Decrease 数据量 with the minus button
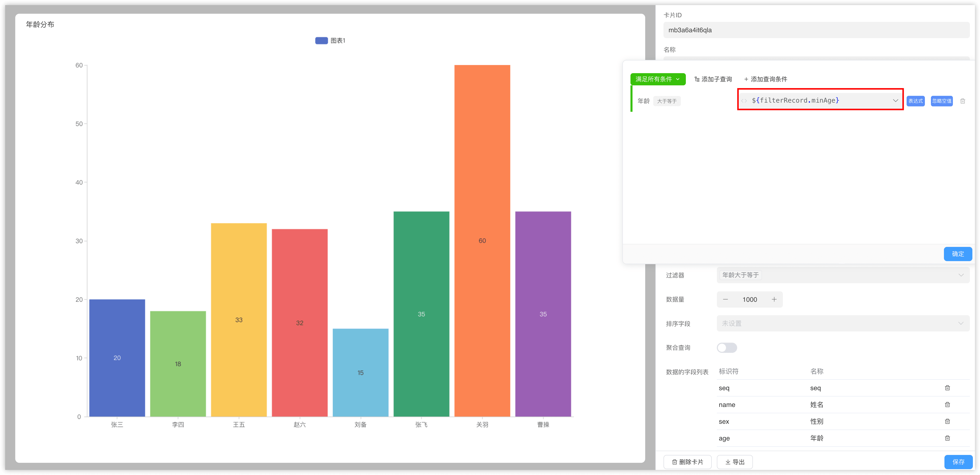The image size is (980, 475). tap(725, 300)
